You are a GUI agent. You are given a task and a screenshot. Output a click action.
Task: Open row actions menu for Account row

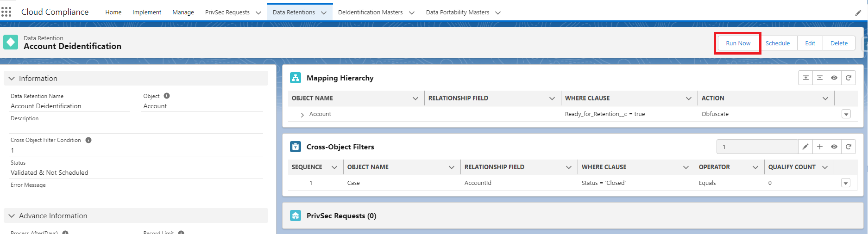846,114
